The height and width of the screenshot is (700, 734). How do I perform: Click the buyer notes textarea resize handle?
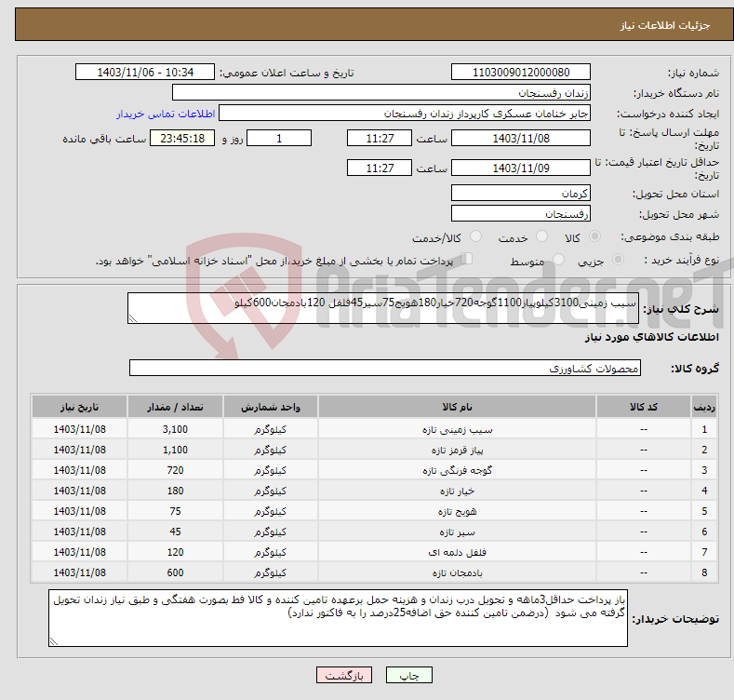[x=54, y=641]
